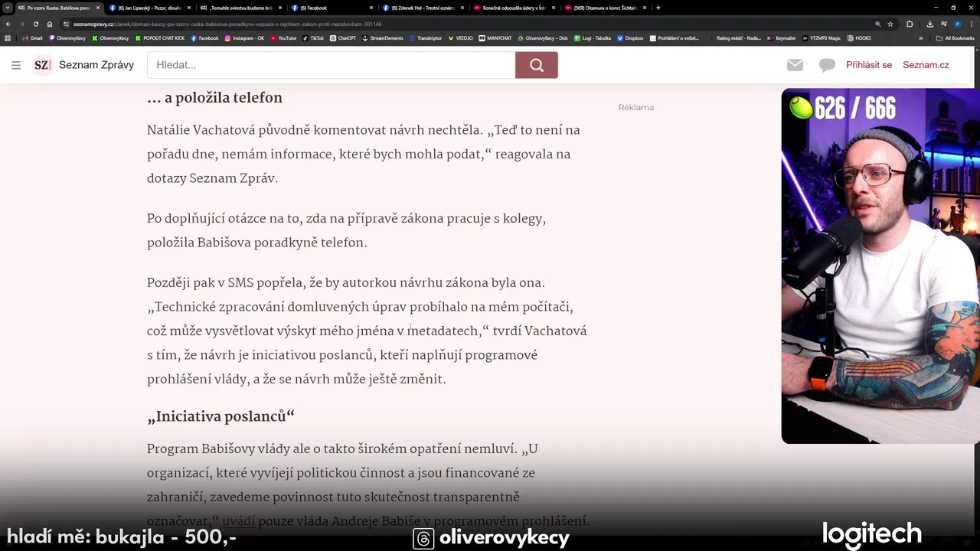This screenshot has height=551, width=980.
Task: Open the Seznam Zprávy hamburger menu
Action: (16, 65)
